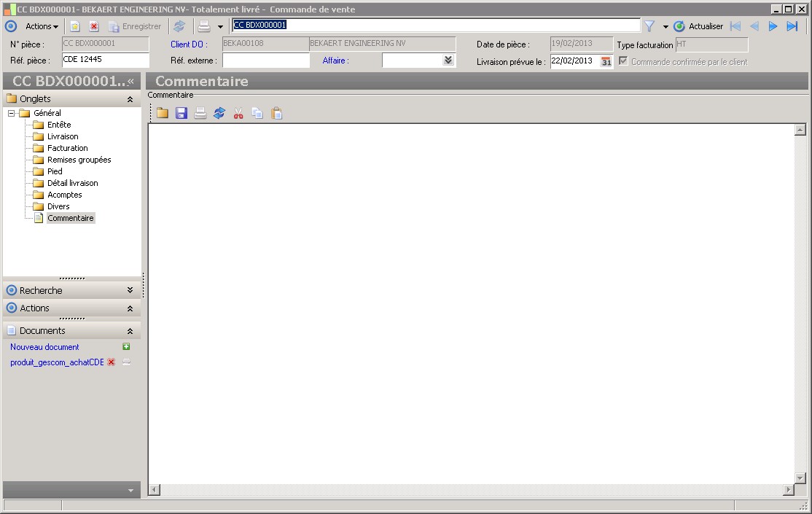Screen dimensions: 812x514
Task: Select the Pied tree item
Action: [x=55, y=171]
